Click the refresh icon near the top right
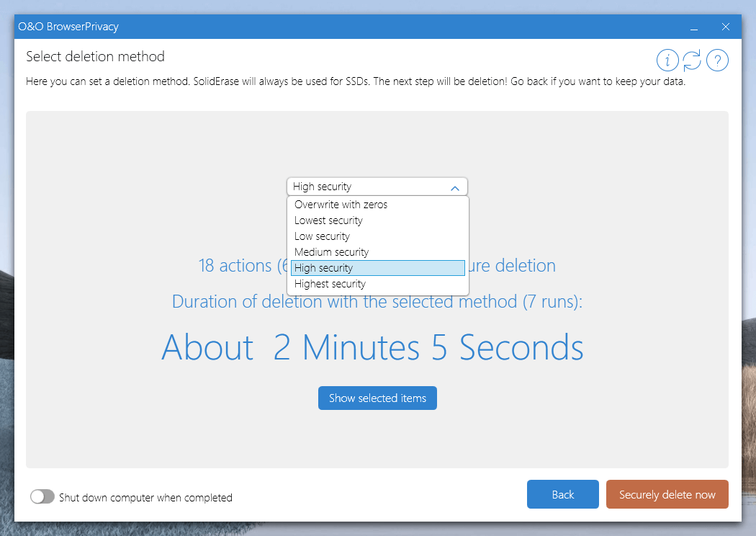Image resolution: width=756 pixels, height=536 pixels. point(692,60)
